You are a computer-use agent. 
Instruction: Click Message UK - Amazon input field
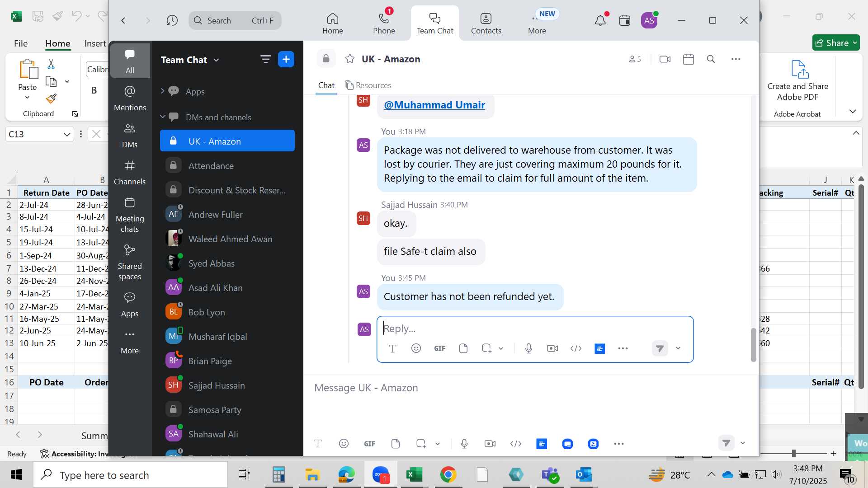[531, 388]
